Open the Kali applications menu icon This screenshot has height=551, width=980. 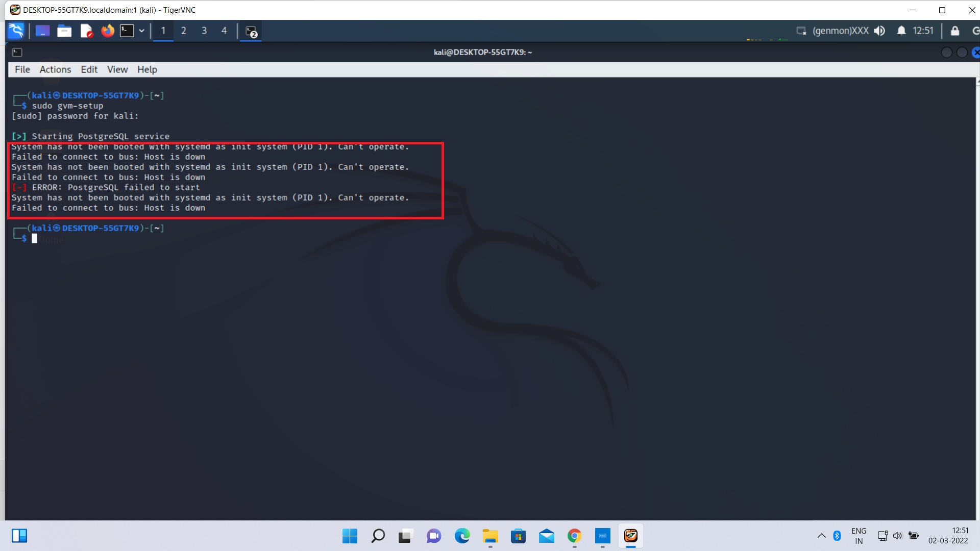[x=16, y=31]
